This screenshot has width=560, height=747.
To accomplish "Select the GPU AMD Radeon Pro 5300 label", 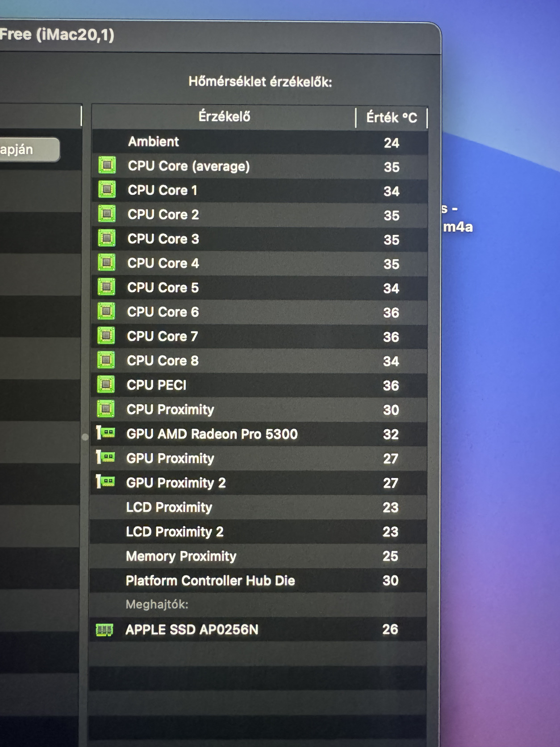I will click(212, 434).
